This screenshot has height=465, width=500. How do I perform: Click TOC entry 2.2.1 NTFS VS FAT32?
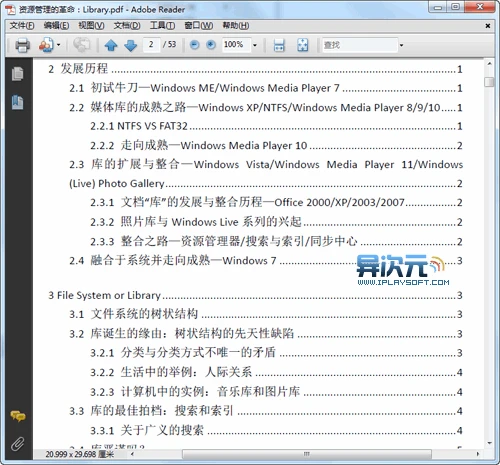point(276,126)
